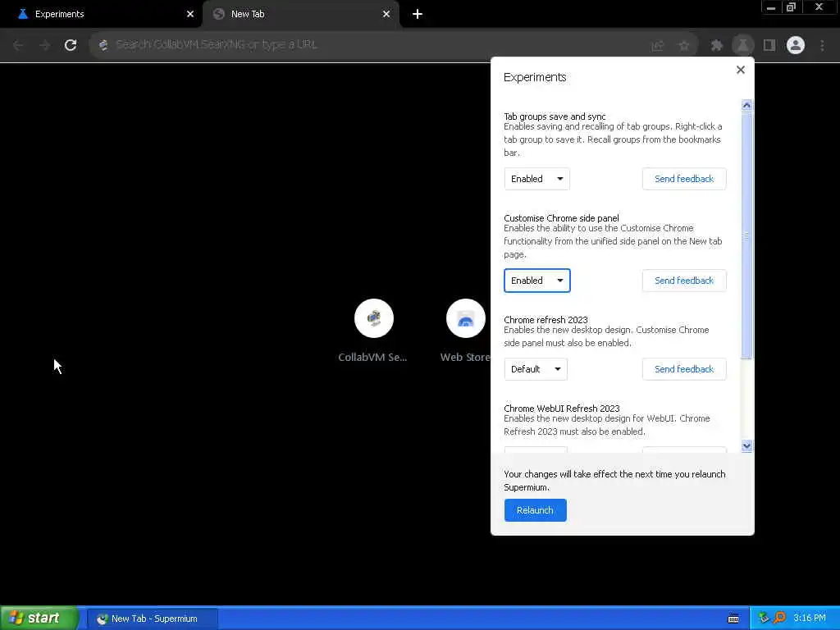
Task: Open the Windows start button
Action: point(39,619)
